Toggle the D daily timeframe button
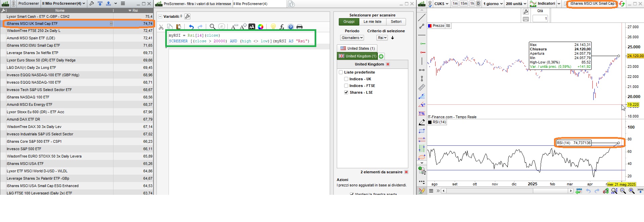The image size is (644, 222). pyautogui.click(x=478, y=4)
